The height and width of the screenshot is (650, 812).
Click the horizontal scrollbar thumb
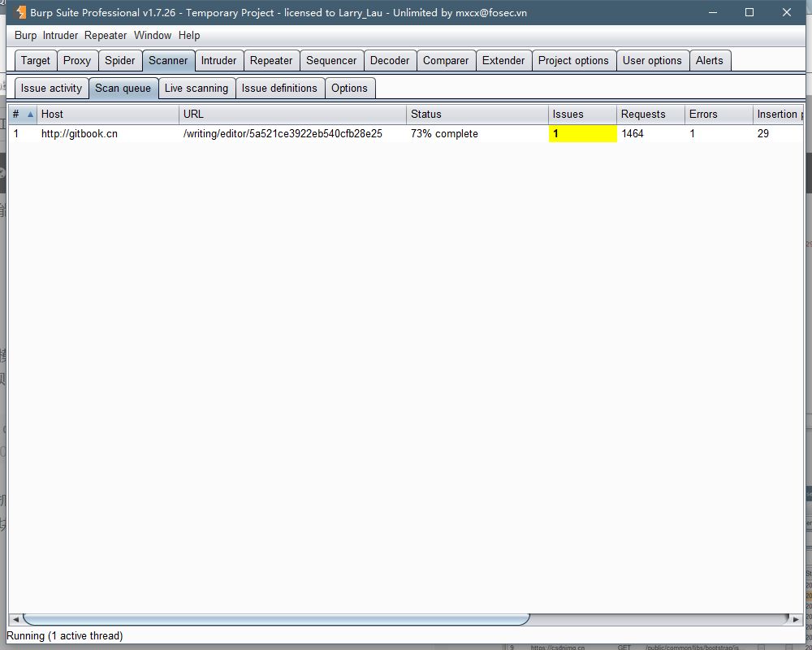[276, 619]
